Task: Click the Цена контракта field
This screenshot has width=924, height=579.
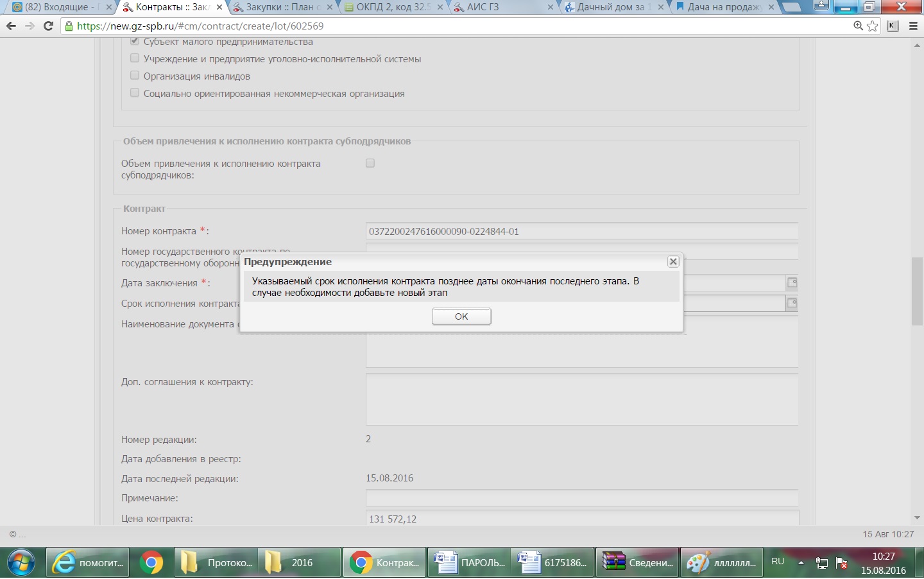Action: (x=582, y=518)
